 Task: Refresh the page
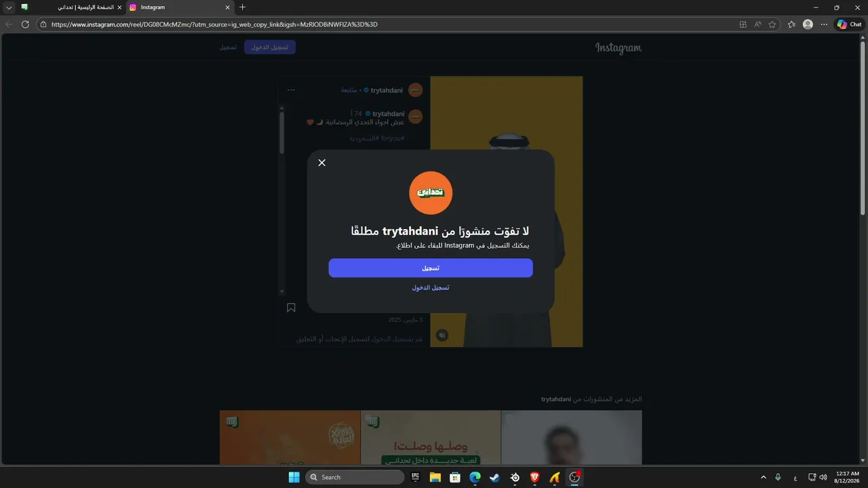(26, 24)
